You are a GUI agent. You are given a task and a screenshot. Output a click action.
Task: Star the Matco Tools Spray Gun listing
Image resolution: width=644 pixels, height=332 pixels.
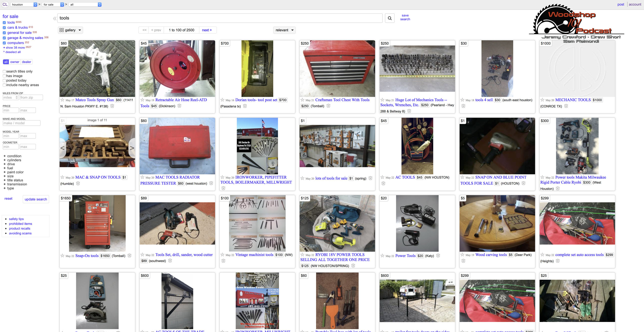point(62,100)
